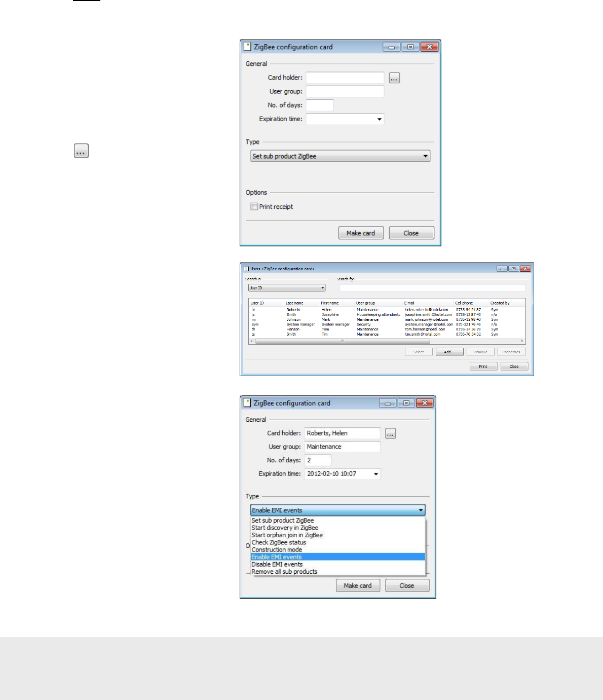603x700 pixels.
Task: Click the empty User group input field
Action: pyautogui.click(x=345, y=91)
